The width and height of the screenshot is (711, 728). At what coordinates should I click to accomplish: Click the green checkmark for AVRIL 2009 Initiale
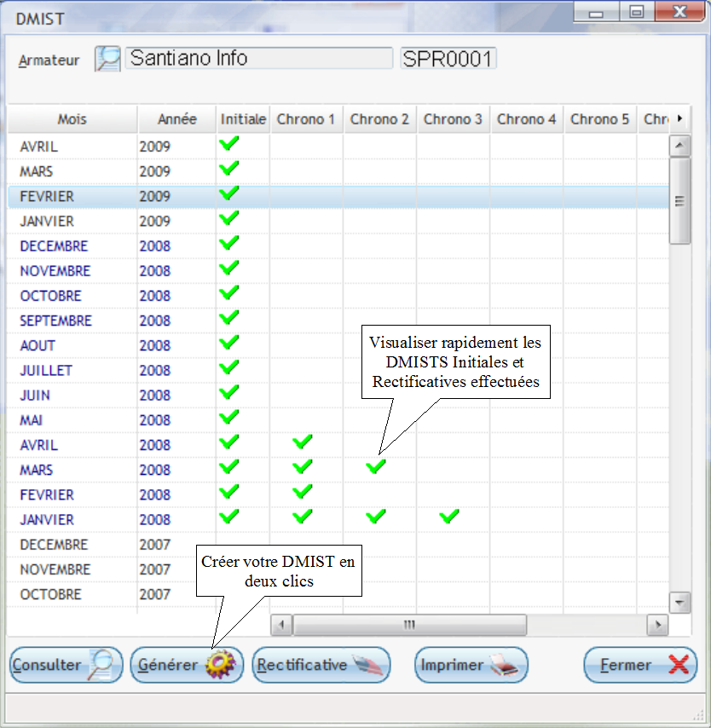[229, 144]
